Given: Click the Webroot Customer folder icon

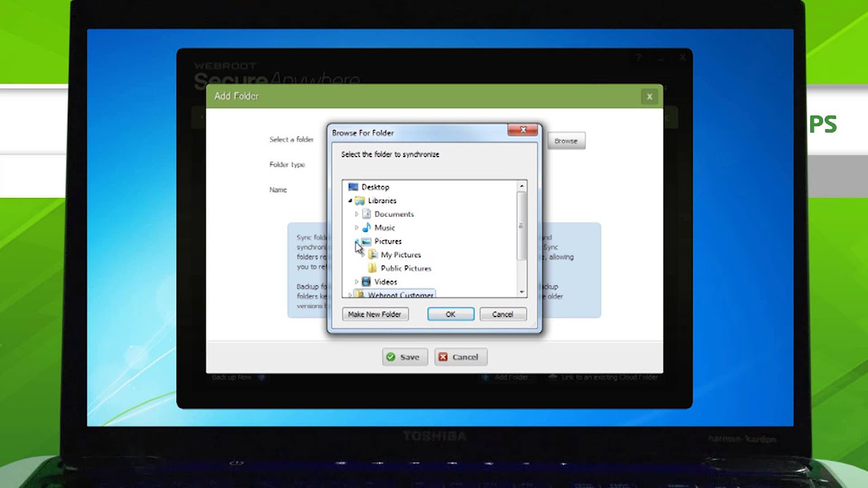Looking at the screenshot, I should coord(360,295).
